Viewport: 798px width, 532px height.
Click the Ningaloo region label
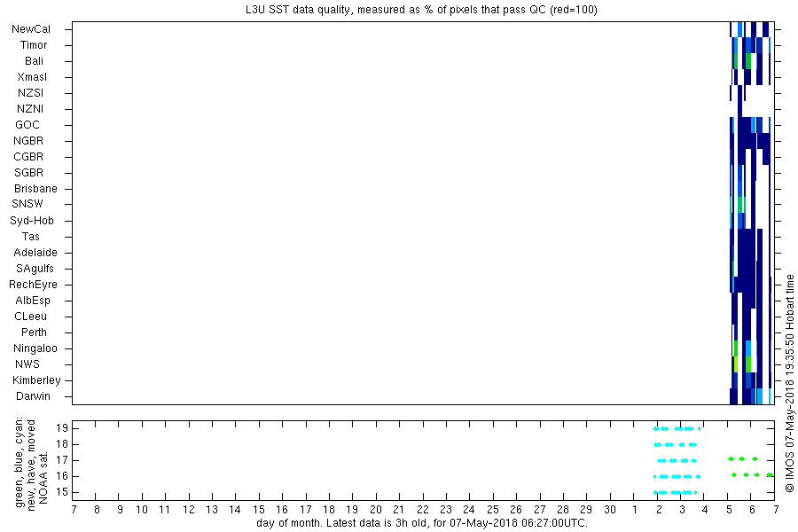tap(35, 348)
